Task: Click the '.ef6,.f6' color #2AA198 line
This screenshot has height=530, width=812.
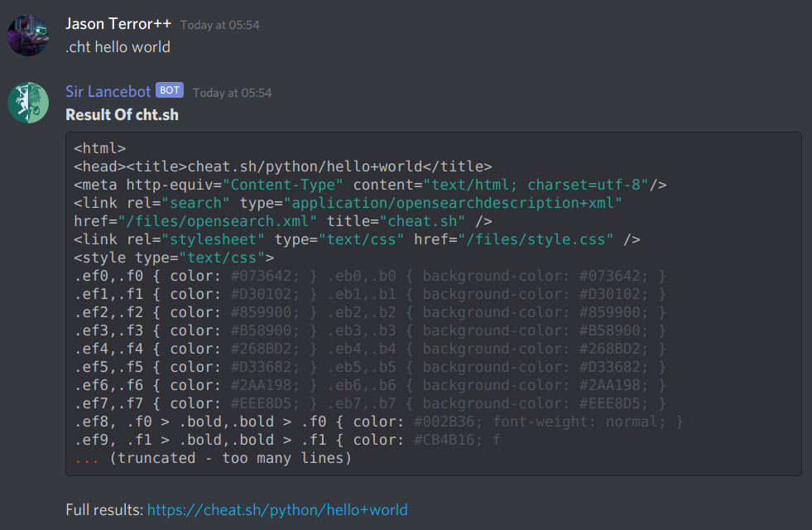Action: [370, 385]
